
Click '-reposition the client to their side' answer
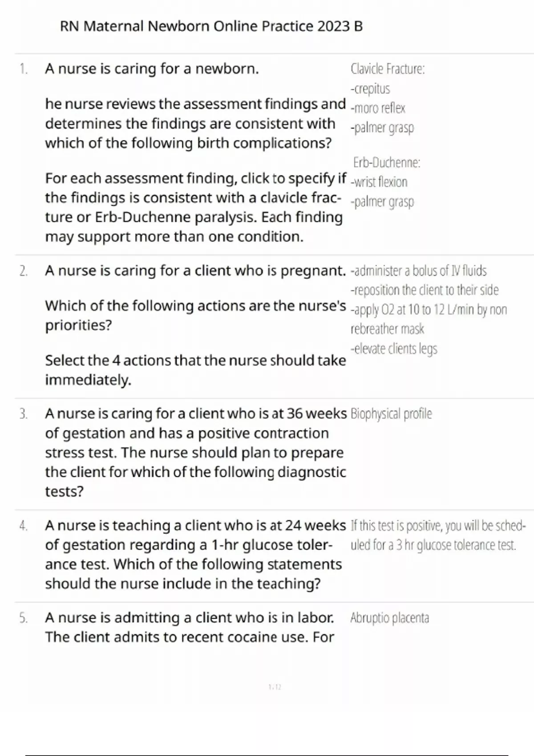point(425,290)
